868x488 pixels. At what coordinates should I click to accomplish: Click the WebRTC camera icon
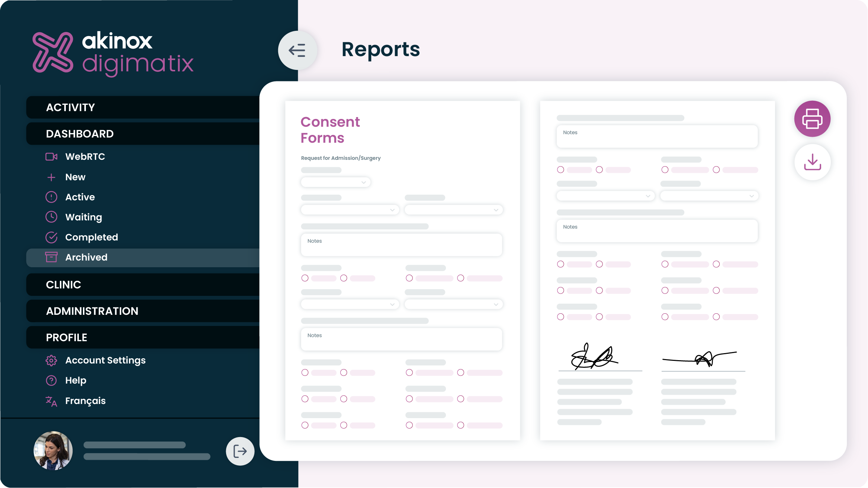click(51, 156)
